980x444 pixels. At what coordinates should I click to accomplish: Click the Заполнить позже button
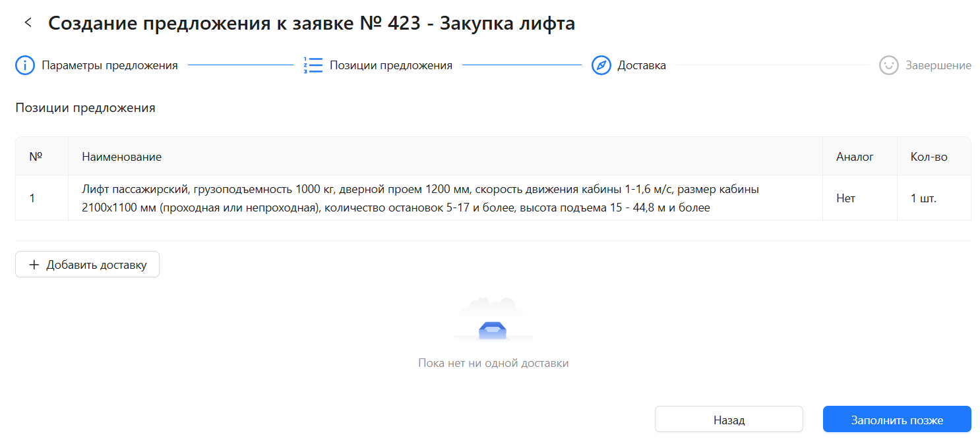tap(897, 420)
